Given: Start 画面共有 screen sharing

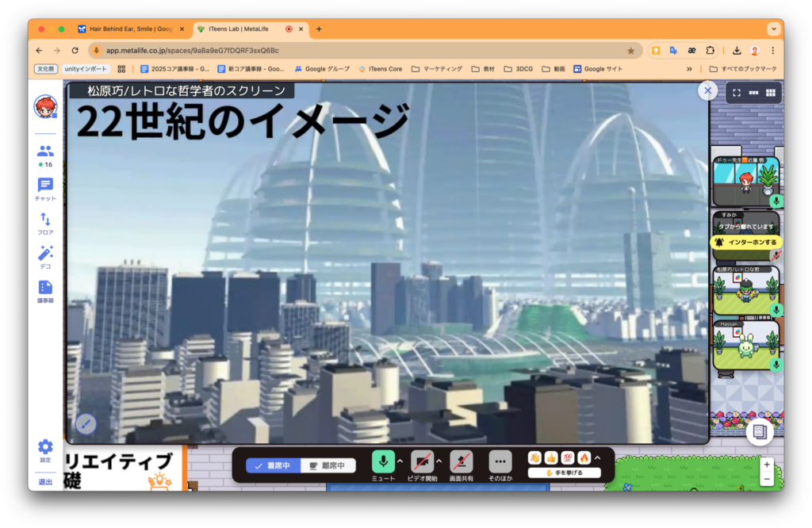Looking at the screenshot, I should pyautogui.click(x=461, y=461).
